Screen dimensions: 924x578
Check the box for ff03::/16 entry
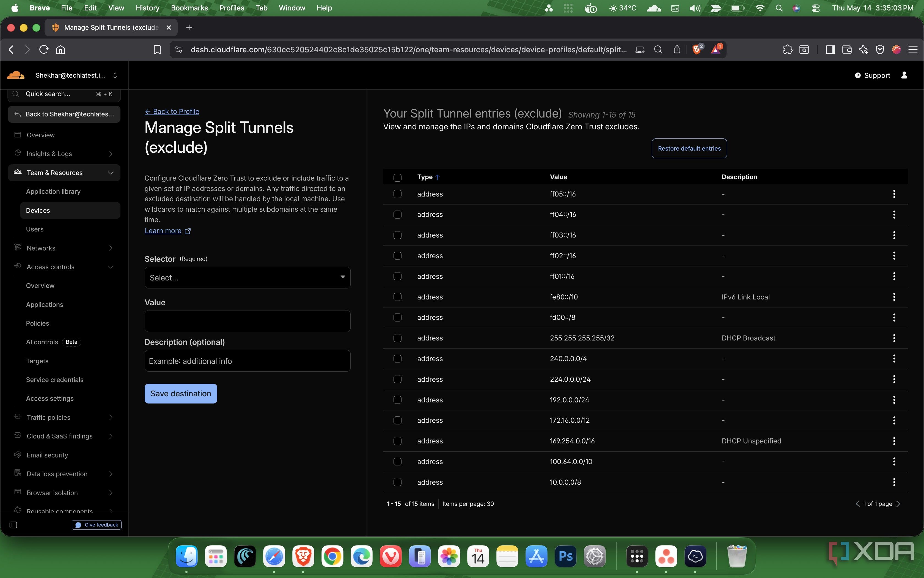[x=397, y=236]
